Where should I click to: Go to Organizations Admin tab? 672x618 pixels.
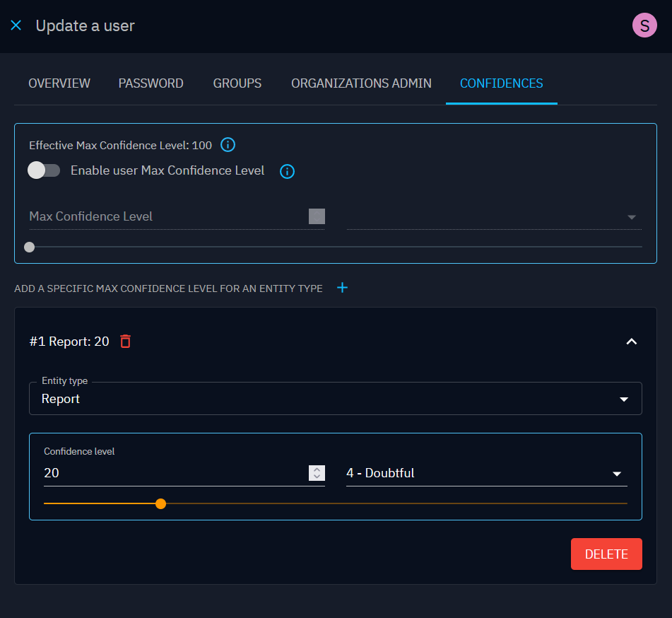click(361, 83)
